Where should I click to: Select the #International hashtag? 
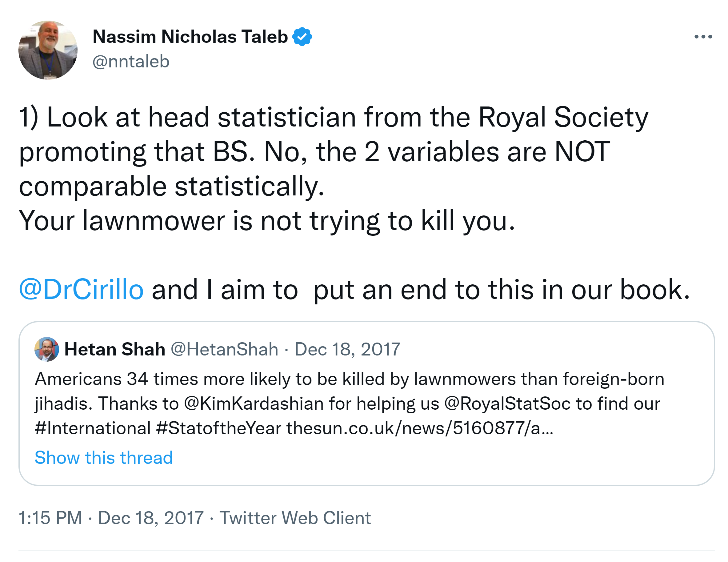tap(93, 428)
